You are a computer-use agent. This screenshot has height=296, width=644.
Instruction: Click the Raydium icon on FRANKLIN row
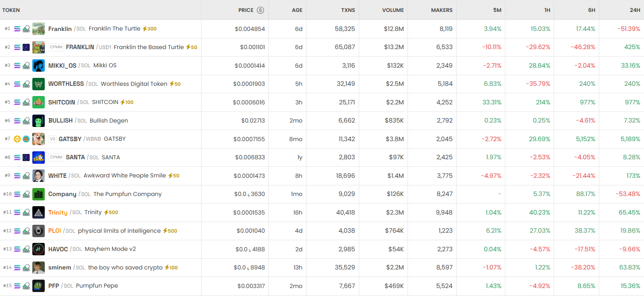(26, 47)
